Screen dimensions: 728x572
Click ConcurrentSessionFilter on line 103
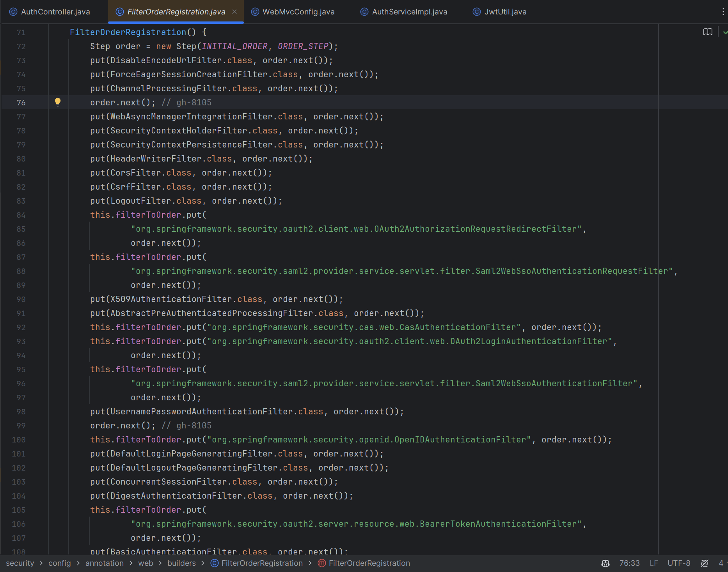click(x=169, y=482)
